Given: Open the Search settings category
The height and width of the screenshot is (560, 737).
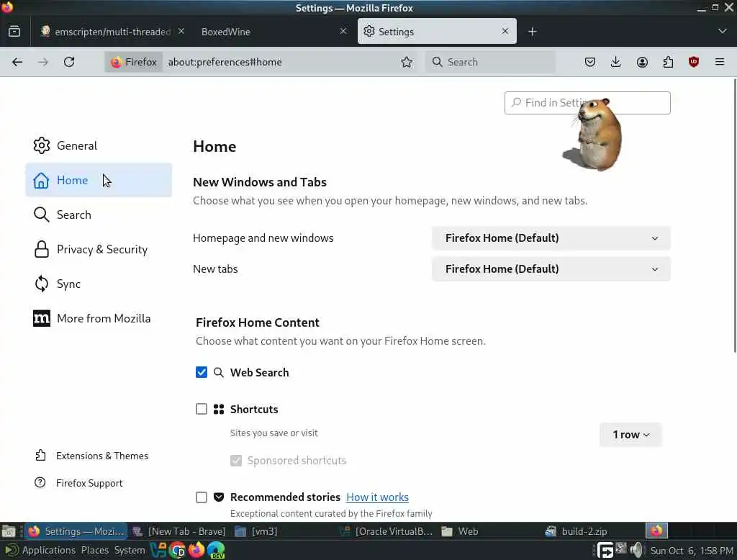Looking at the screenshot, I should click(x=99, y=215).
